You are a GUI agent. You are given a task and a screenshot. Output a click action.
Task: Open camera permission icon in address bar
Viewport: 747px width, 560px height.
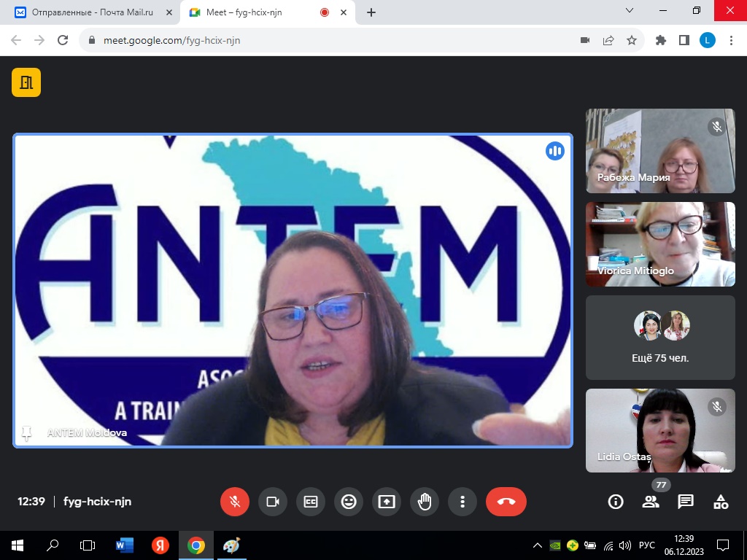point(585,41)
